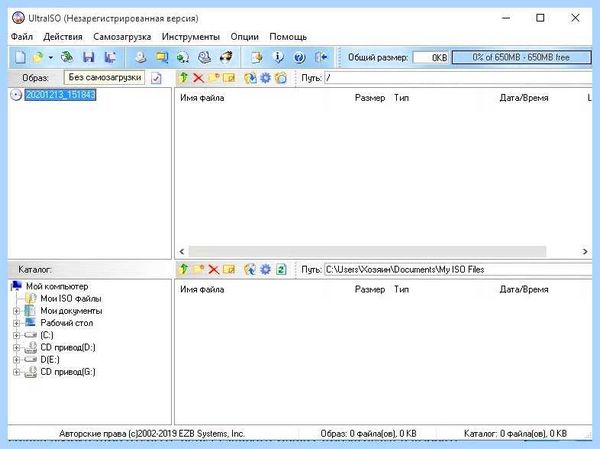Go up a folder in the Каталог toolbar
This screenshot has height=449, width=600.
183,269
